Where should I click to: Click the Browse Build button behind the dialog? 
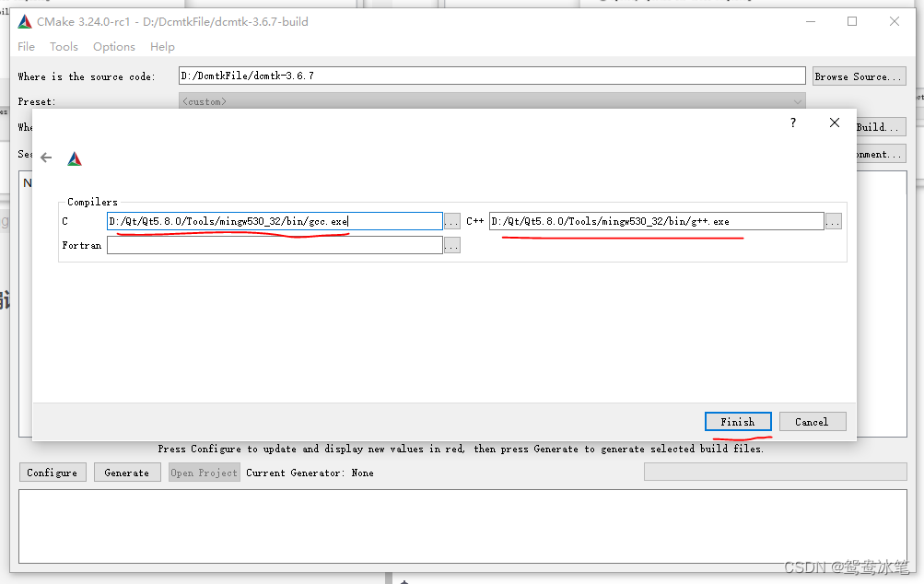click(881, 127)
